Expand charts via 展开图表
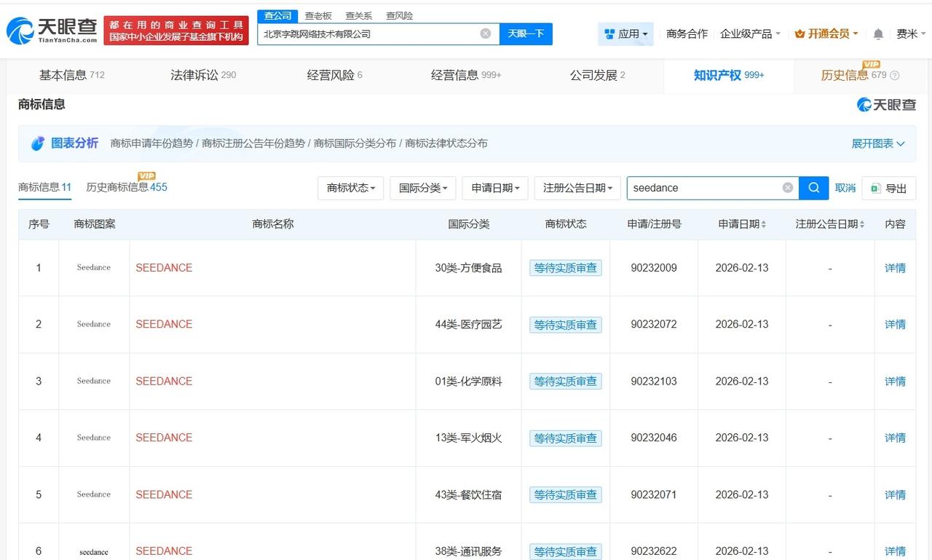The width and height of the screenshot is (932, 560). click(x=878, y=143)
